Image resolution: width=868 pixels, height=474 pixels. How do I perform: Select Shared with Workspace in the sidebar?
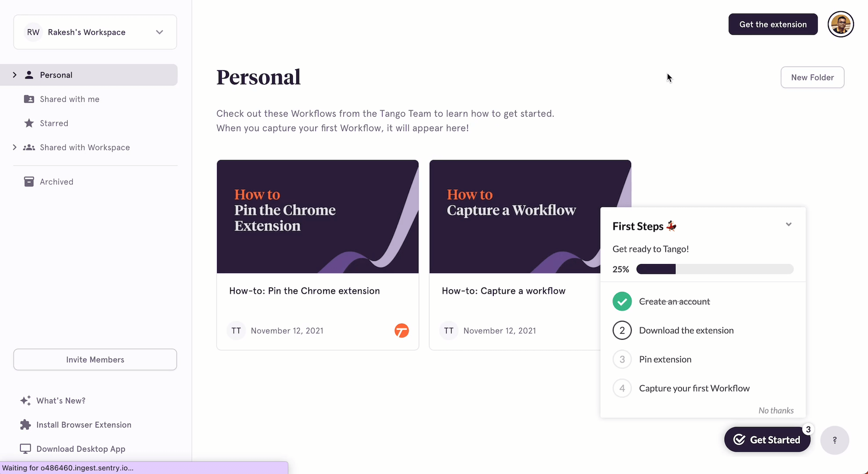click(85, 147)
